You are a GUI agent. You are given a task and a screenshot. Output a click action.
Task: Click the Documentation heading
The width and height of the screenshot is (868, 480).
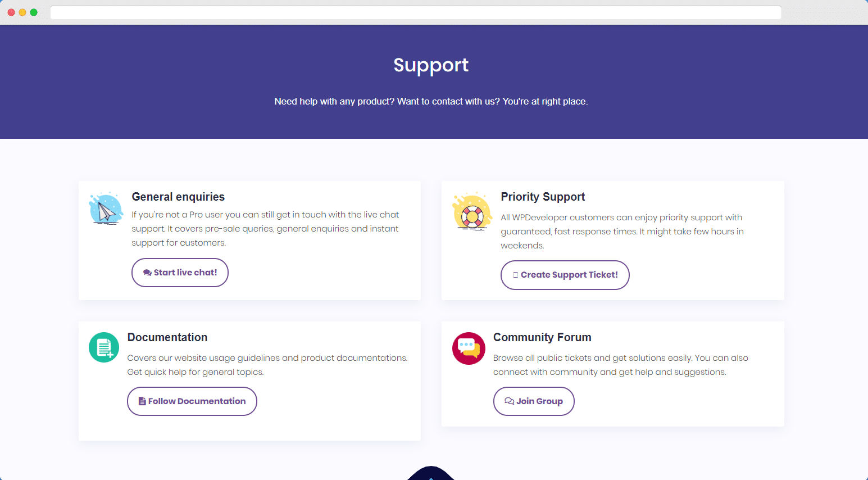(x=167, y=337)
